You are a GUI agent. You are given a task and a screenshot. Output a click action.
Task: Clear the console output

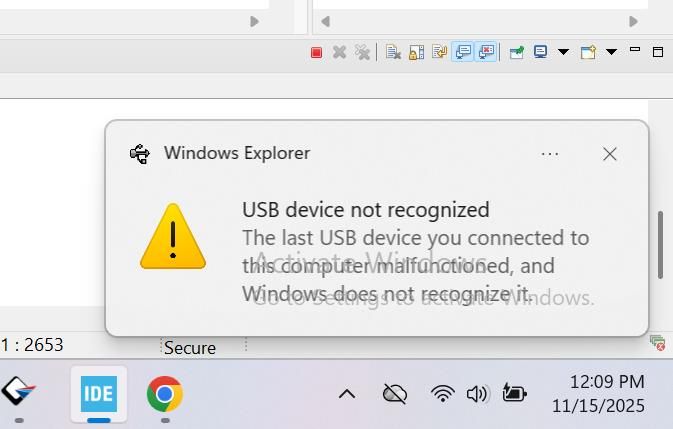coord(393,52)
